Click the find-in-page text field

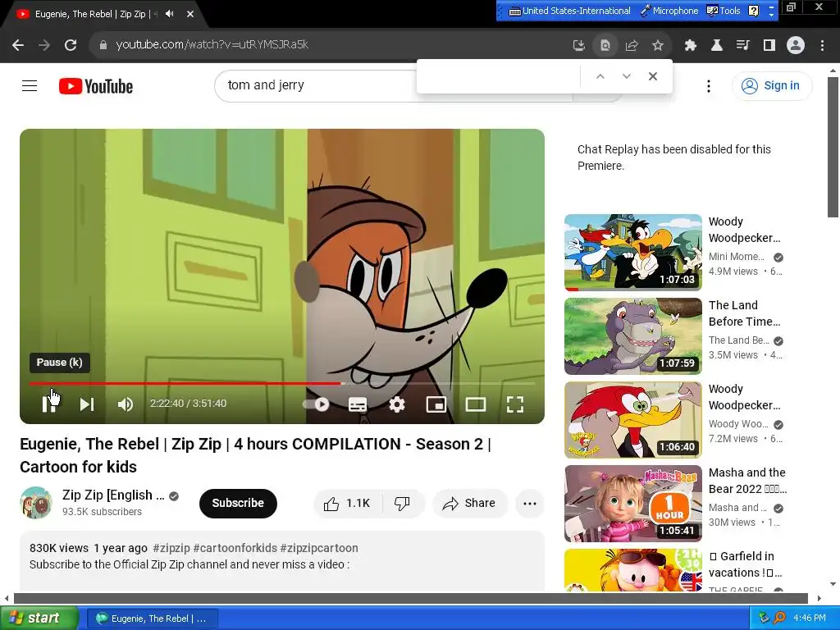499,76
